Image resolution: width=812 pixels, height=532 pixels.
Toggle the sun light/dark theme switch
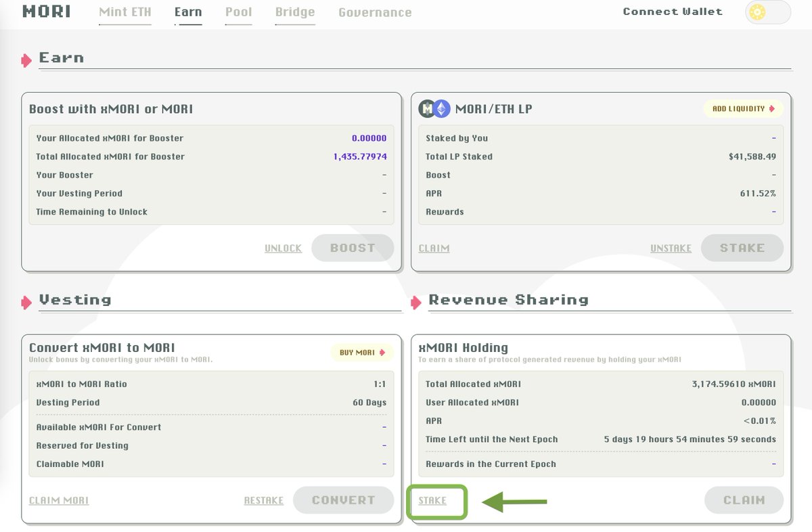[768, 12]
